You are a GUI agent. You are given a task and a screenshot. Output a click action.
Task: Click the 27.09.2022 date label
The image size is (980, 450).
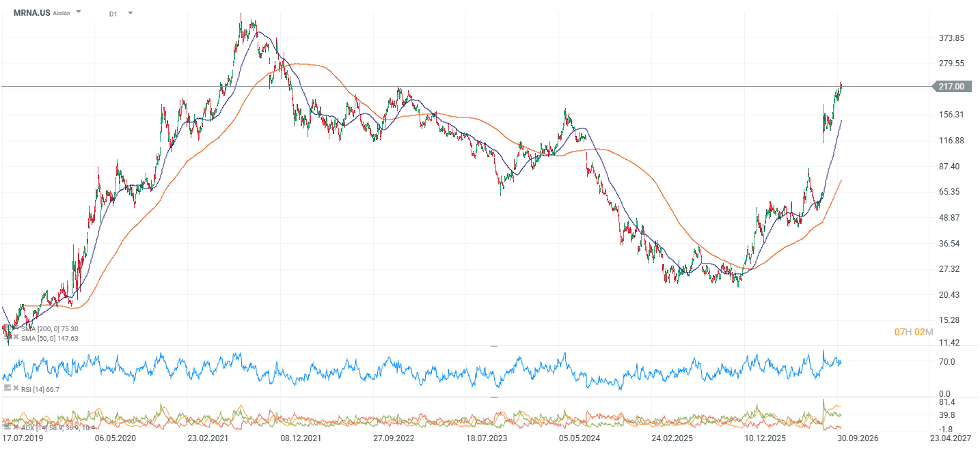click(394, 438)
